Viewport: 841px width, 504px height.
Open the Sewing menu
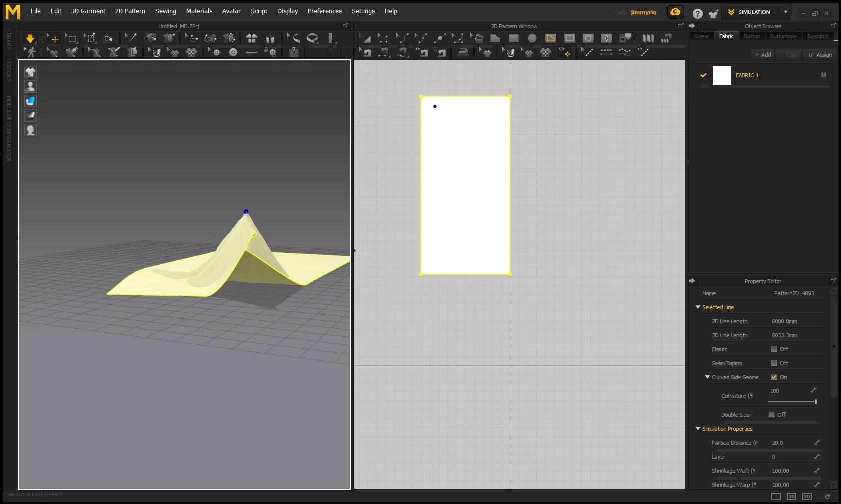pos(166,11)
